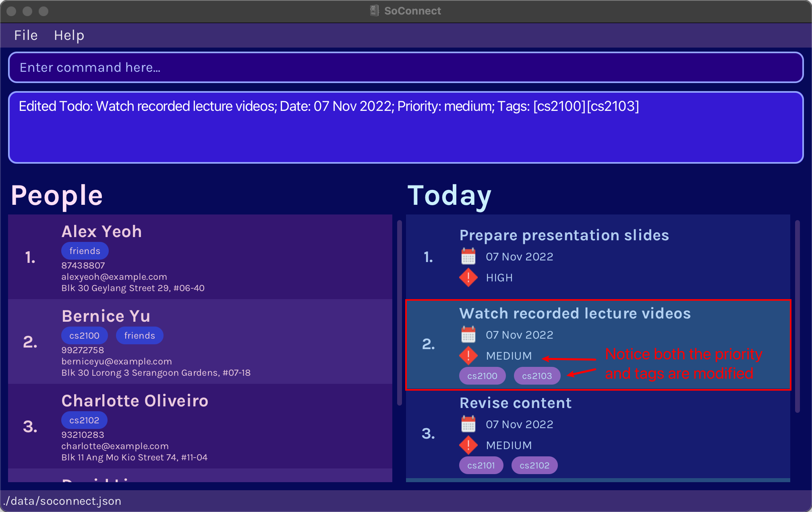Select the cs2103 tag on Watch recorded lecture videos
Screen dimensions: 812x512
537,376
